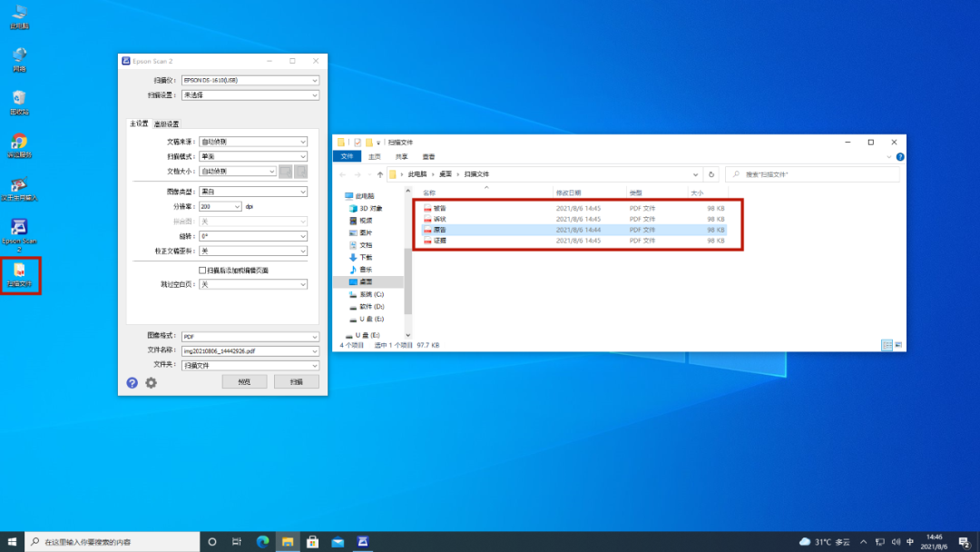Select Epson Scan 2 desktop shortcut
This screenshot has height=552, width=980.
[x=19, y=235]
